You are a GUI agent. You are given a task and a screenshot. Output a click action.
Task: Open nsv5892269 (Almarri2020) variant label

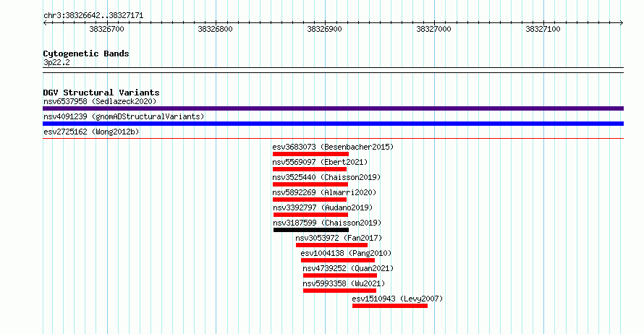point(324,192)
